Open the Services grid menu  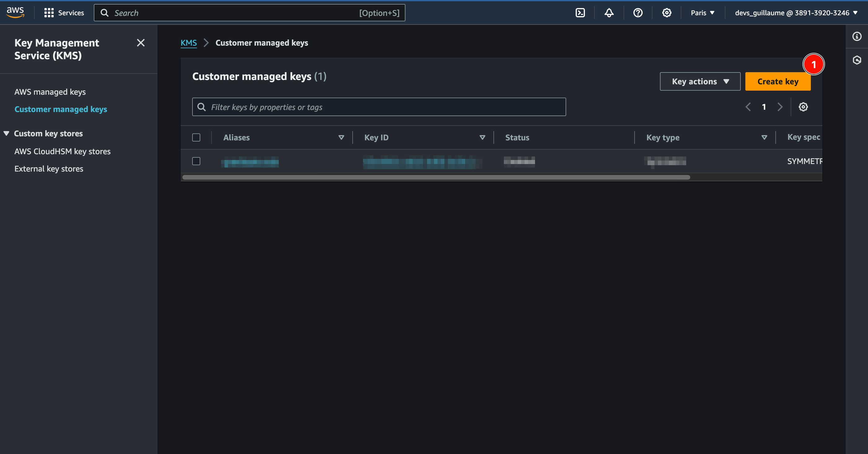pos(49,13)
